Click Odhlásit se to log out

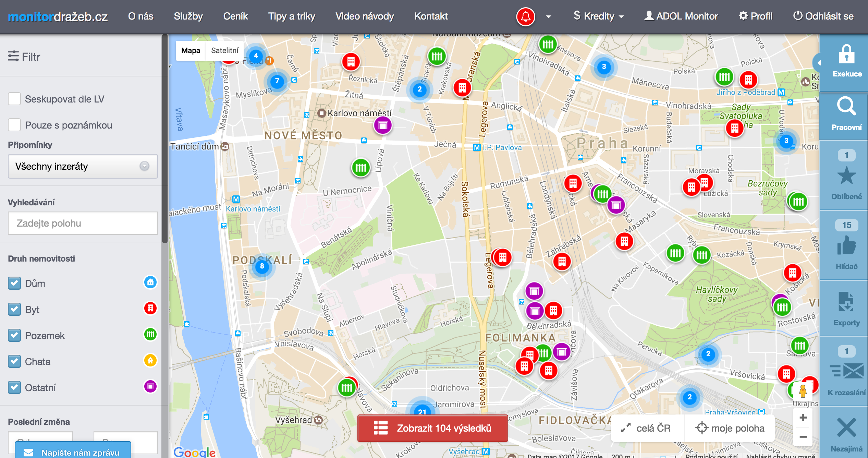(x=823, y=16)
